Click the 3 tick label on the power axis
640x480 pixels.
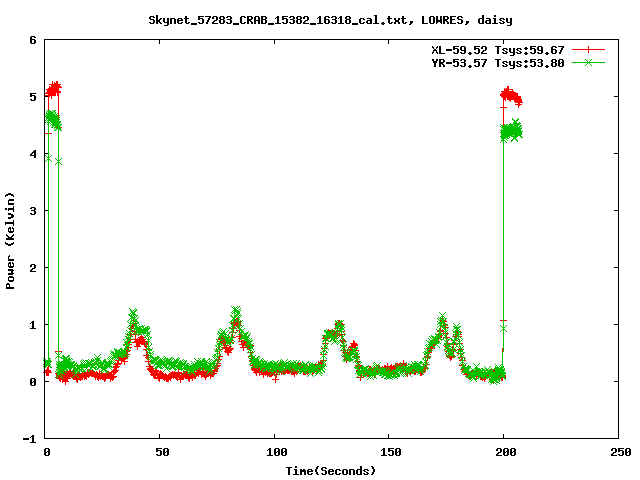33,211
